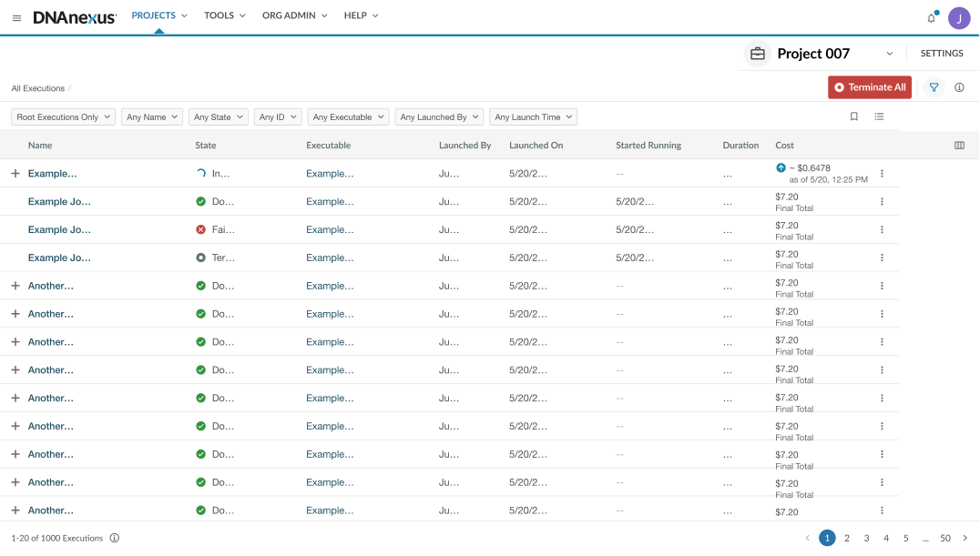Screen dimensions: 980x556
Task: Click the Launched On column header
Action: click(x=536, y=146)
